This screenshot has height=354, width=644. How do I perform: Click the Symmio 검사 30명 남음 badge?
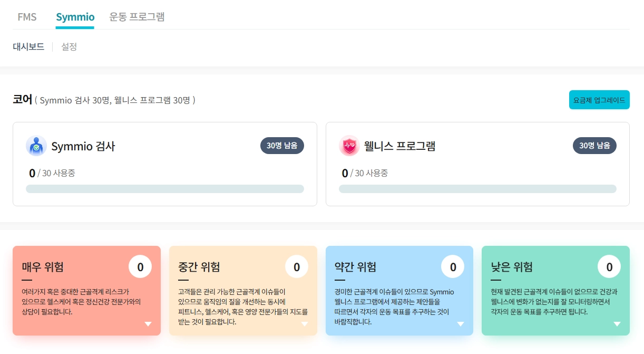click(x=282, y=146)
